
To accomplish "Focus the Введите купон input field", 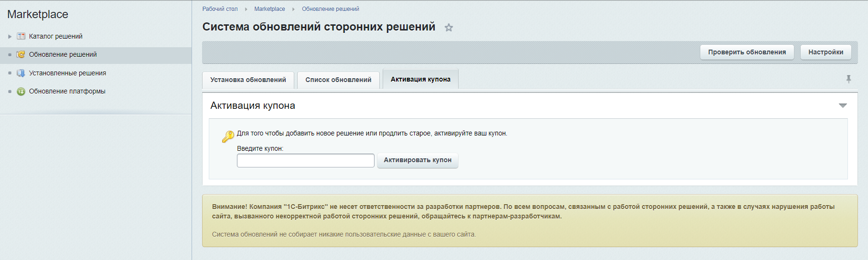I will point(305,160).
